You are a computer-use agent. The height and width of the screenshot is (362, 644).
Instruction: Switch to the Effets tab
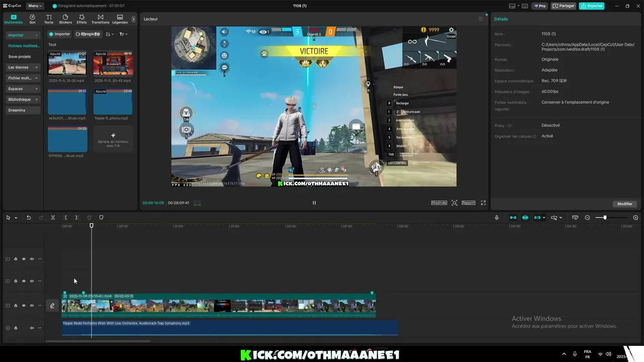pyautogui.click(x=82, y=19)
